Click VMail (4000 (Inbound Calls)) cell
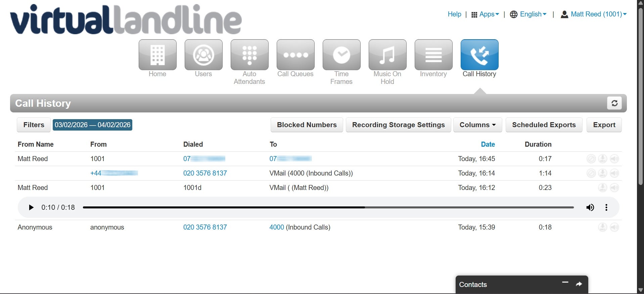The width and height of the screenshot is (644, 294). coord(311,173)
